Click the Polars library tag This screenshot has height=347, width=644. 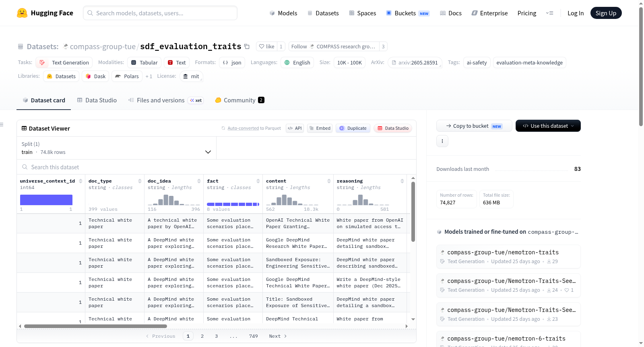click(x=127, y=76)
